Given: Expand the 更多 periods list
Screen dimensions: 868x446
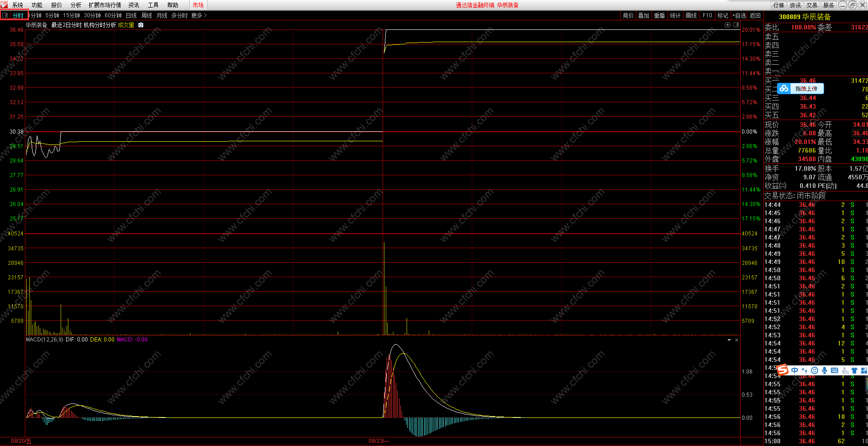Looking at the screenshot, I should click(x=199, y=15).
